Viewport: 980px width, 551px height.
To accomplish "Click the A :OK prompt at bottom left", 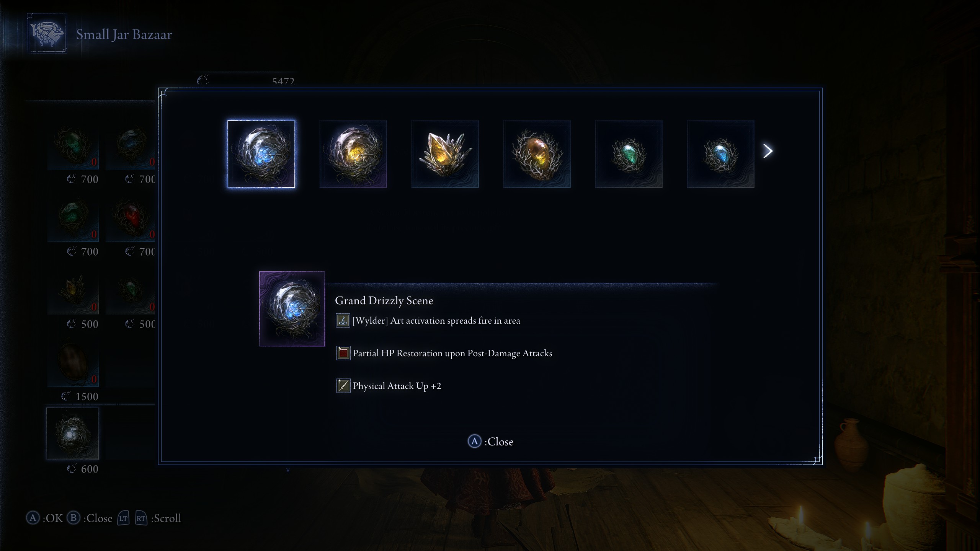I will 44,518.
